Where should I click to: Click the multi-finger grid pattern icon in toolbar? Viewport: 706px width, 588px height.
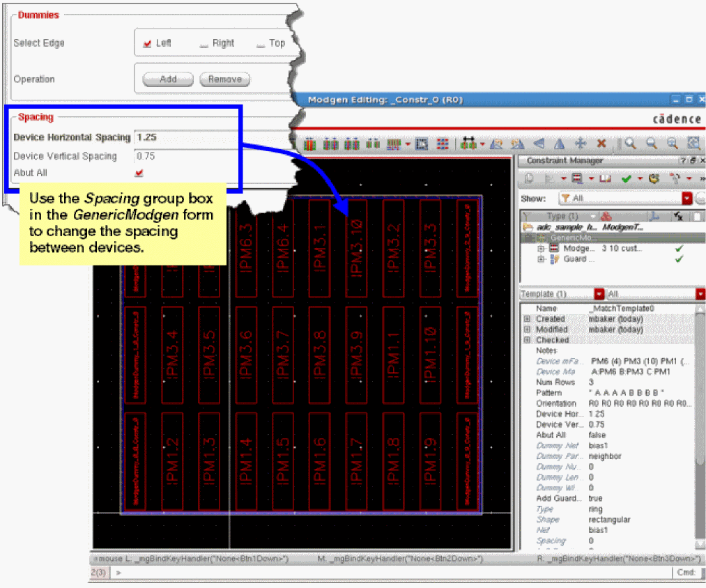click(394, 144)
